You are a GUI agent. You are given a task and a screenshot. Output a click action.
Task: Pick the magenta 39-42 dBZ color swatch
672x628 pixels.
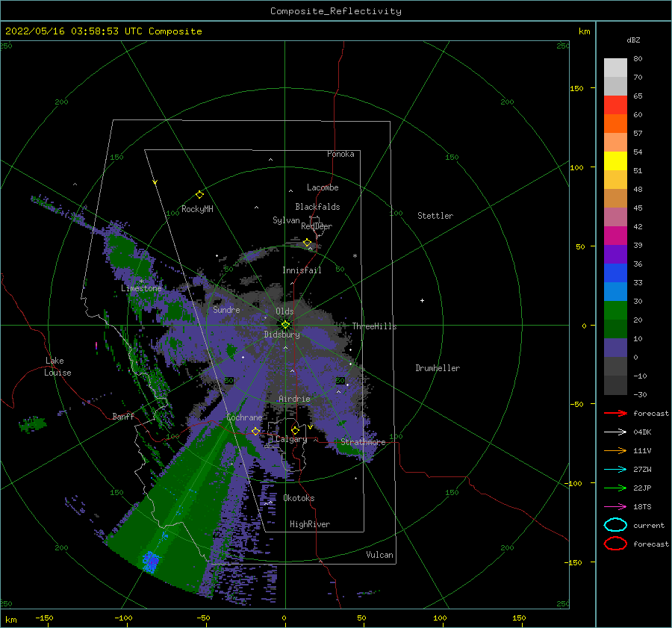tap(615, 236)
